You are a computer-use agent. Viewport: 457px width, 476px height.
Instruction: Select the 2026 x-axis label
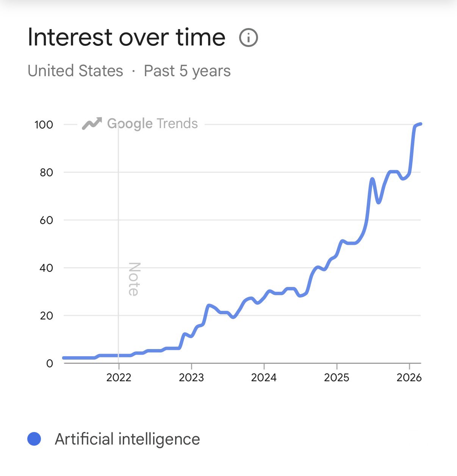coord(409,377)
